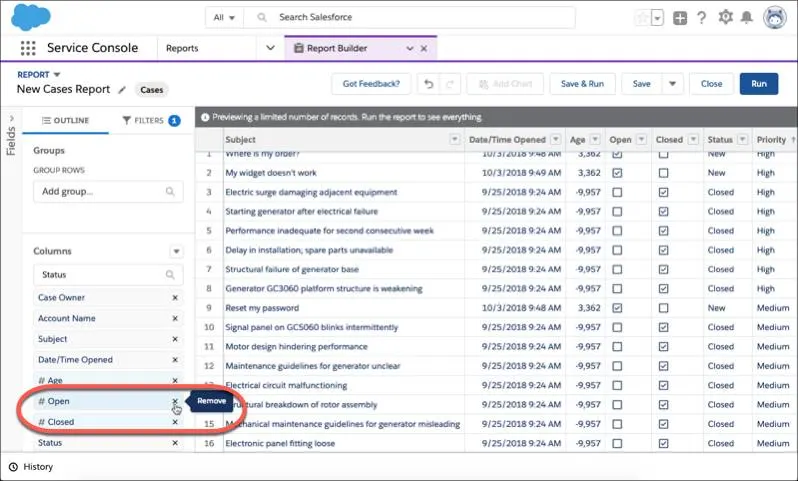Image resolution: width=798 pixels, height=481 pixels.
Task: Open the user avatar profile menu
Action: [775, 17]
